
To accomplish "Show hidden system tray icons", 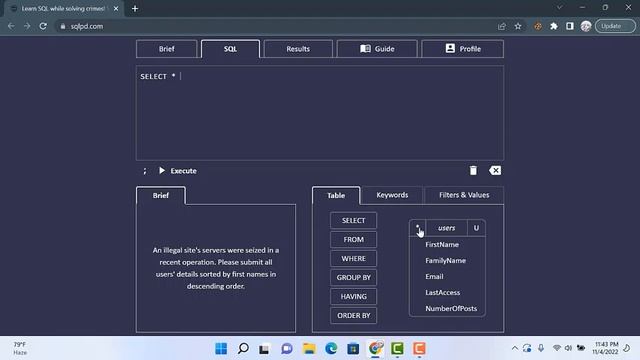I will pos(515,348).
